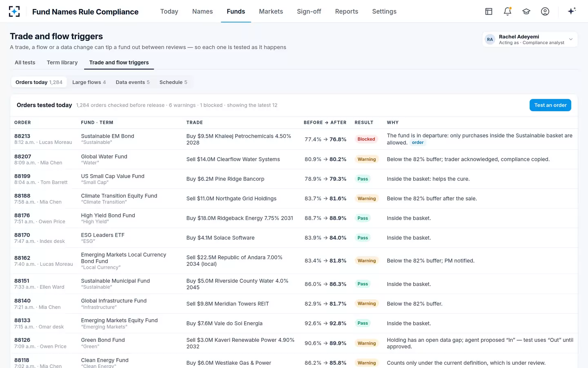Click the Global Infrastructure Fund name
Image resolution: width=588 pixels, height=368 pixels.
tap(114, 301)
